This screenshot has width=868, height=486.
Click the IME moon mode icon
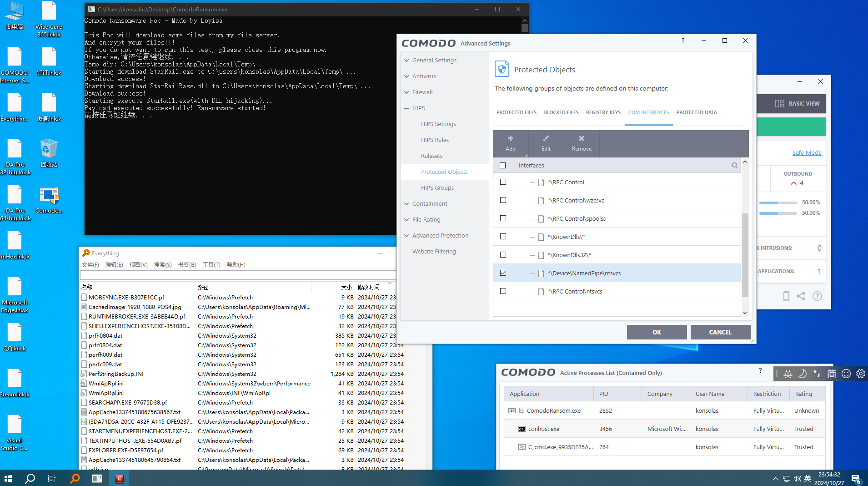803,374
